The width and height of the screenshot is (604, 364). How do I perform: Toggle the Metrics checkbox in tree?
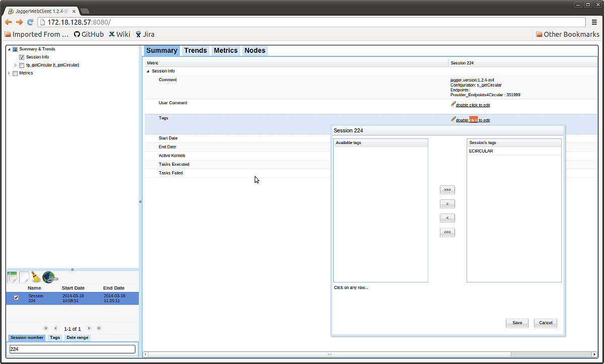click(x=15, y=73)
